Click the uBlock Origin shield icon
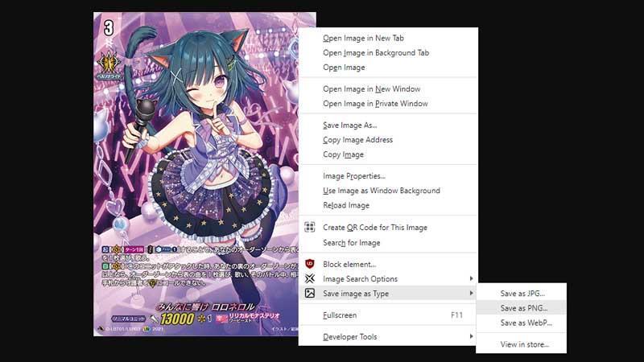This screenshot has height=362, width=644. click(310, 264)
